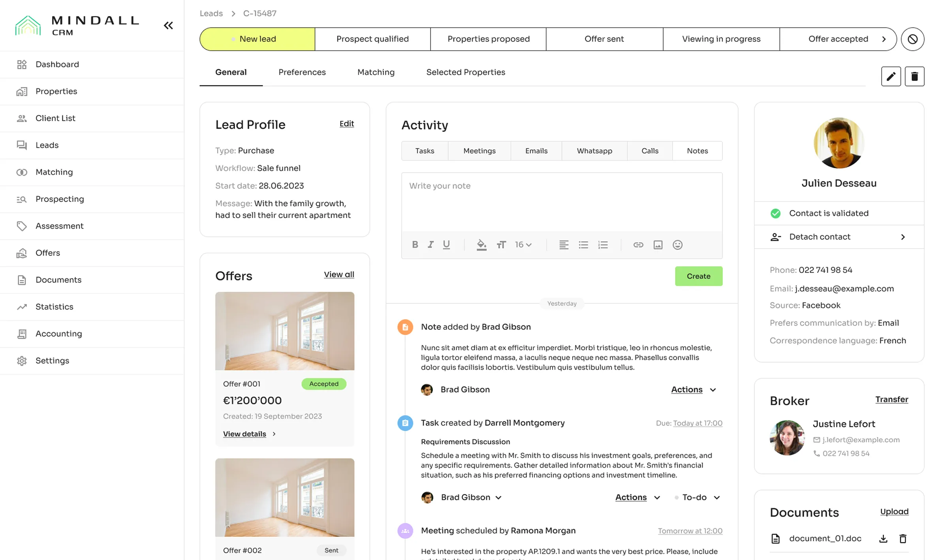Open the emoji picker in note toolbar
Image resolution: width=940 pixels, height=560 pixels.
pos(677,245)
